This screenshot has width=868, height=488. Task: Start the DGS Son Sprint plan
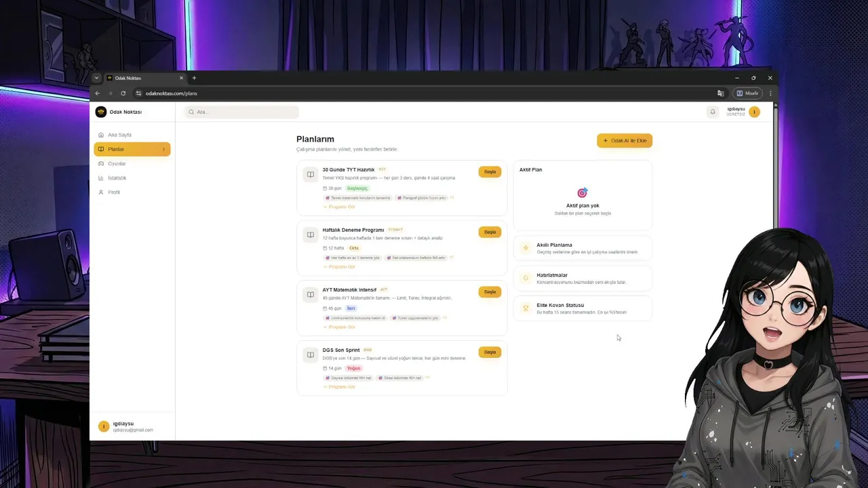pos(490,352)
